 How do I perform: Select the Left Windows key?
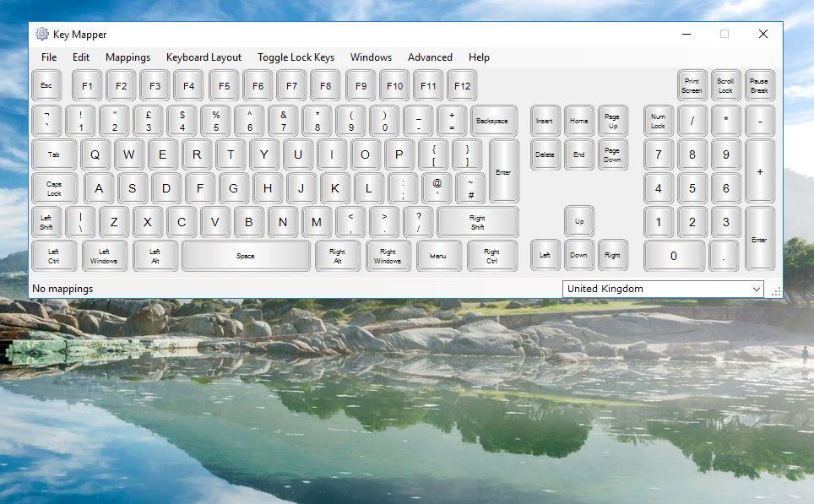tap(105, 255)
